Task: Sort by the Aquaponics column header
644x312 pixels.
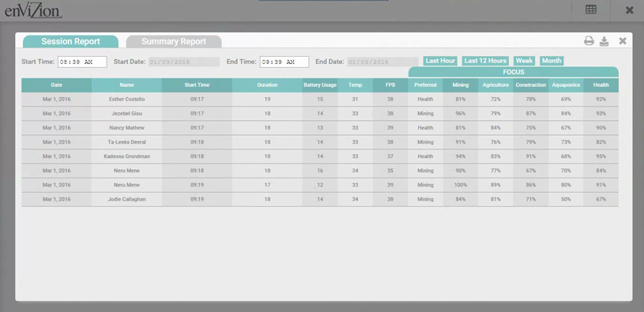Action: pos(566,85)
